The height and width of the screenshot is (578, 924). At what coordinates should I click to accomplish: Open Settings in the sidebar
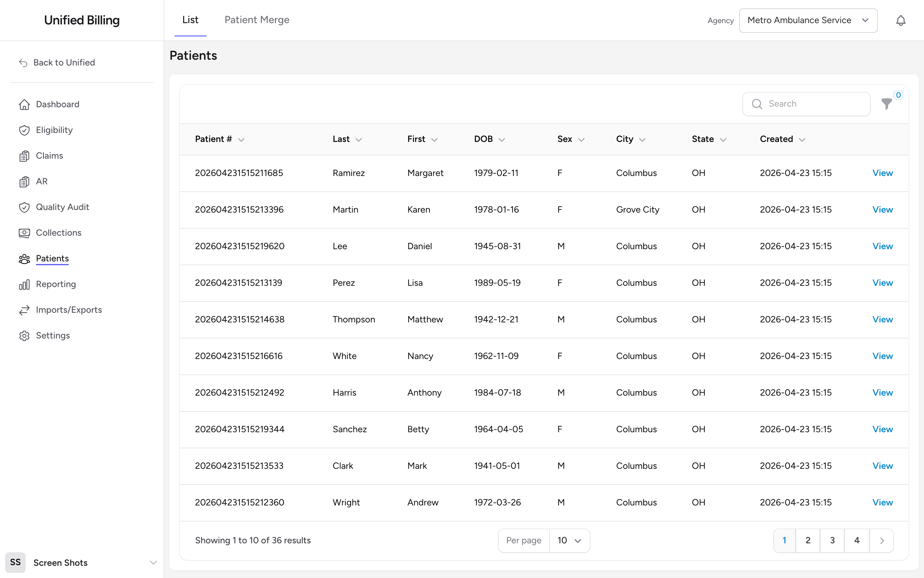pyautogui.click(x=53, y=335)
